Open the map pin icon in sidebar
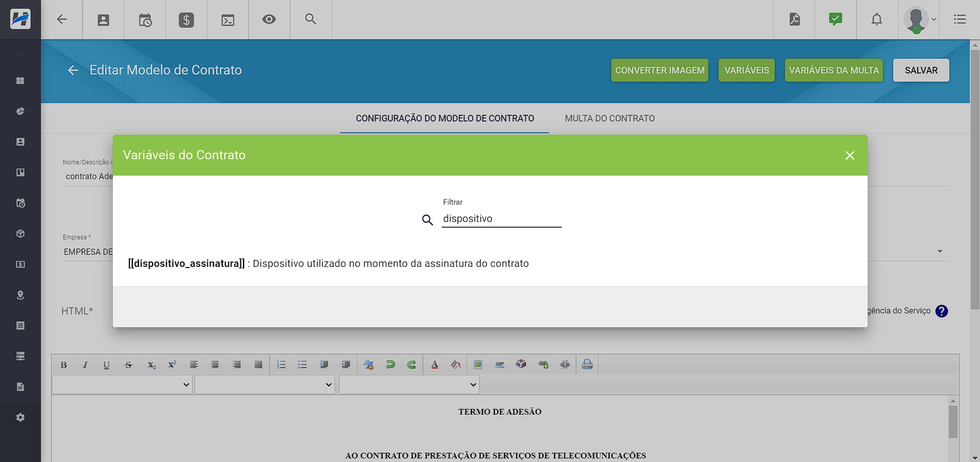 20,295
